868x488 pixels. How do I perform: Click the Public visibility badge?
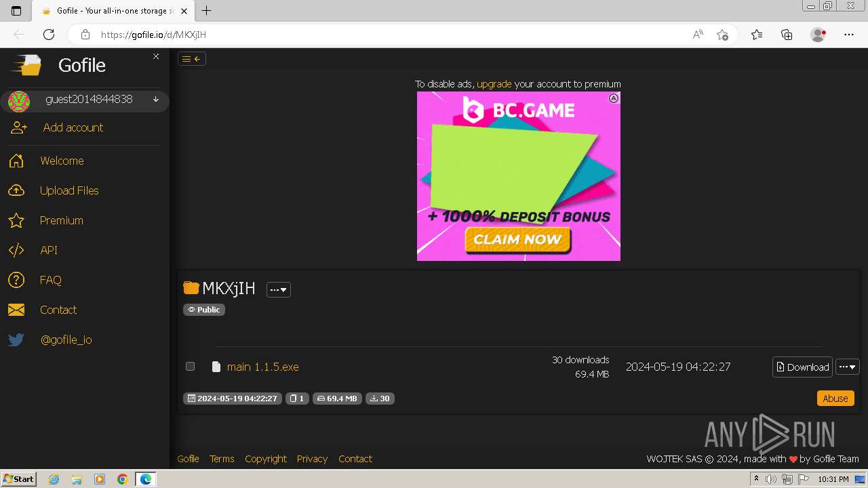pos(204,310)
